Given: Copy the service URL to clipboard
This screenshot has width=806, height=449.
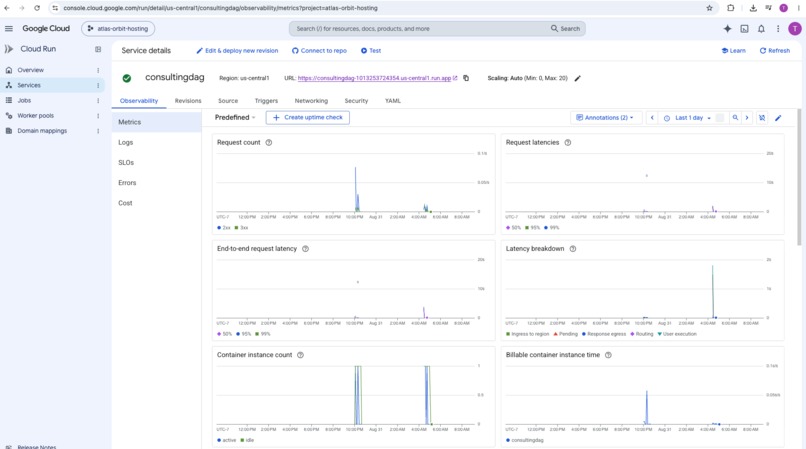Looking at the screenshot, I should 466,78.
